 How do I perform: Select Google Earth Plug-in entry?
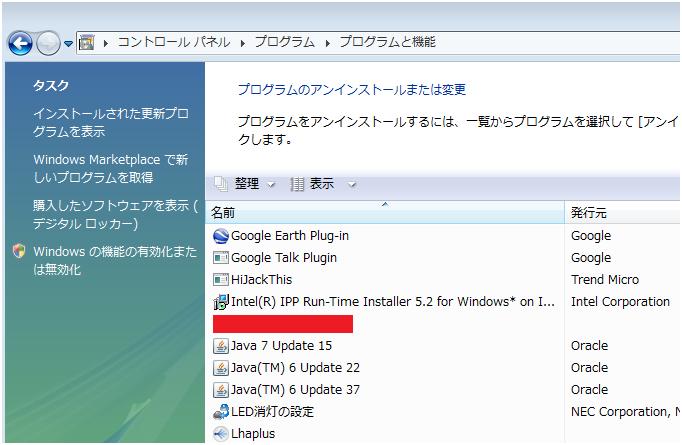290,236
